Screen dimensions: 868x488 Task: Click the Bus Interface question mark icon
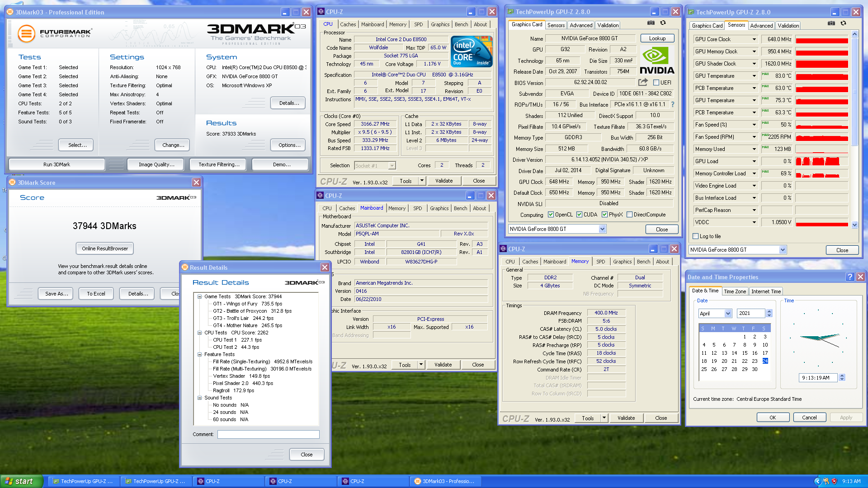(x=673, y=104)
